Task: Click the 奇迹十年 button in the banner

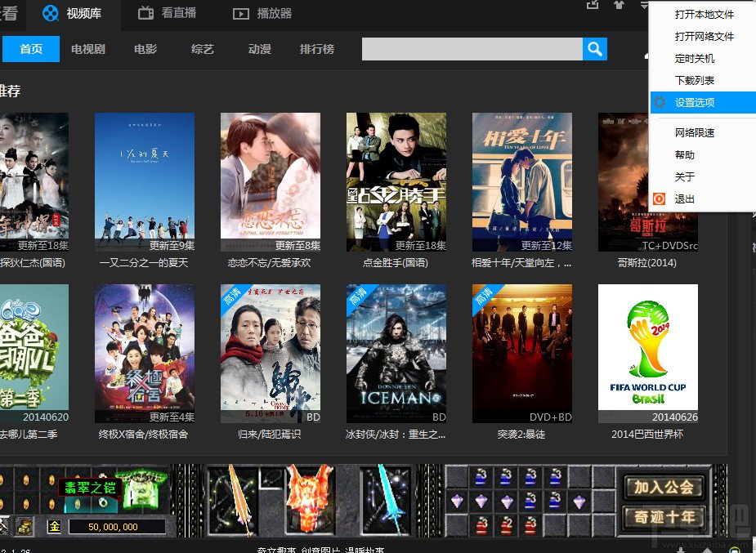Action: click(x=664, y=517)
